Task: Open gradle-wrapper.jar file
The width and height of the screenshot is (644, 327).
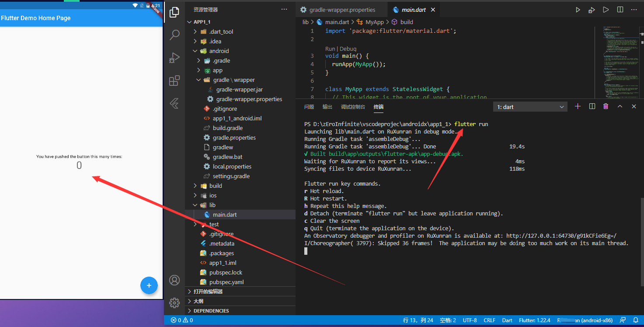Action: click(240, 89)
